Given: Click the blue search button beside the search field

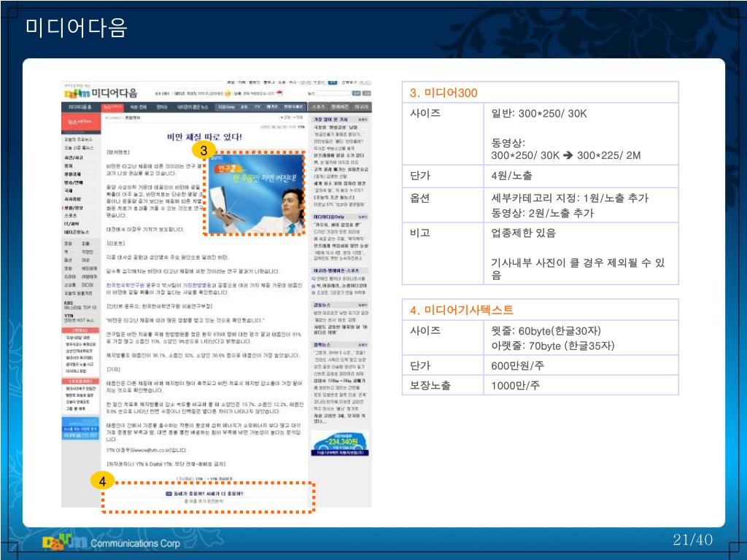Looking at the screenshot, I should click(357, 93).
